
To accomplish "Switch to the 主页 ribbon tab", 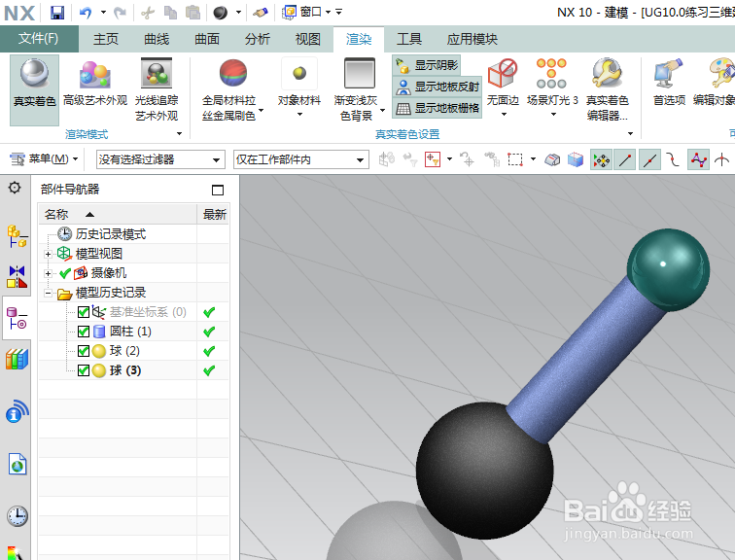I will click(x=106, y=39).
